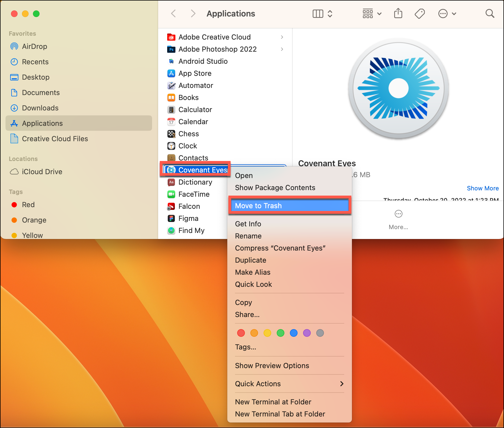
Task: Select Calculator app
Action: [x=225, y=110]
